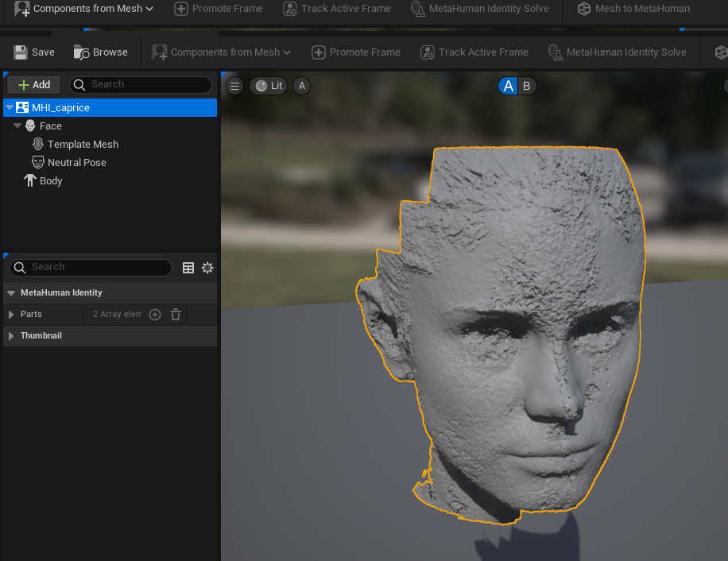Image resolution: width=728 pixels, height=561 pixels.
Task: Click the Add button in tree panel
Action: pyautogui.click(x=33, y=84)
